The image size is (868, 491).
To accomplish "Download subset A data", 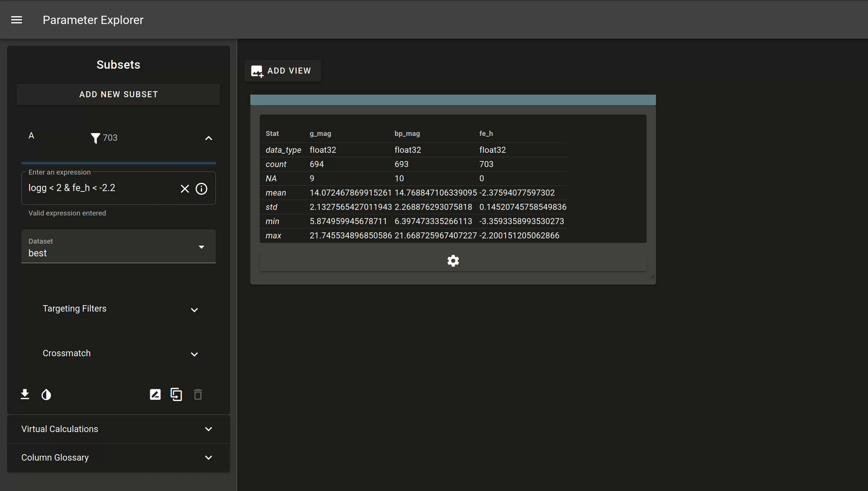I will [25, 394].
